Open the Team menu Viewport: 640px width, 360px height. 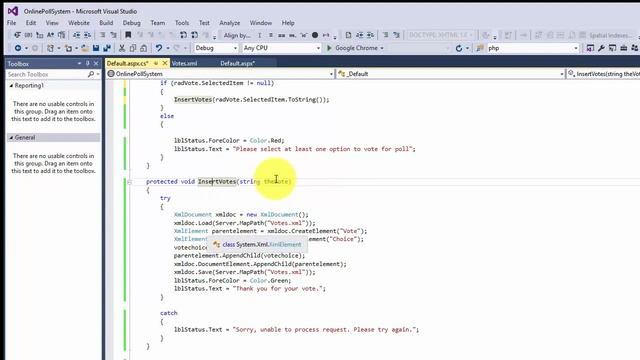tap(158, 23)
